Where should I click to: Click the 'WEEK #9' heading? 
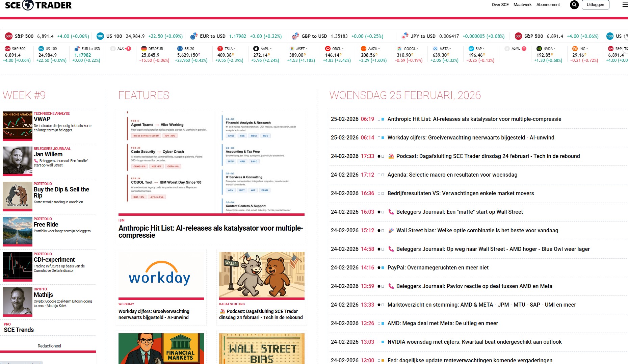(x=24, y=95)
